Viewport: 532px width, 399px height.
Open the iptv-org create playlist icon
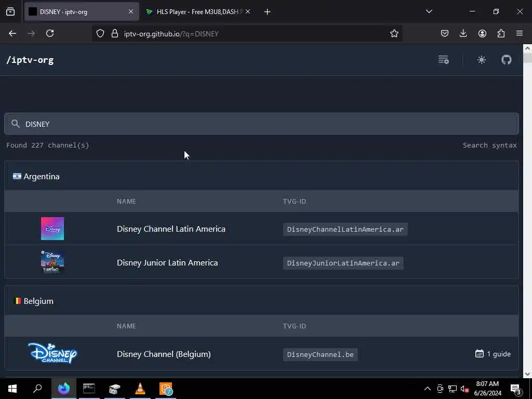(x=444, y=60)
